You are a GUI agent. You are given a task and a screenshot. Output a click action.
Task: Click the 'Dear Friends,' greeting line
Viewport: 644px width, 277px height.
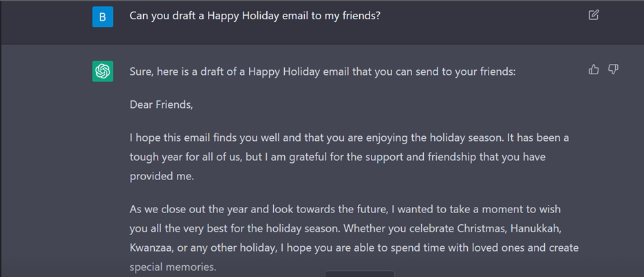161,104
